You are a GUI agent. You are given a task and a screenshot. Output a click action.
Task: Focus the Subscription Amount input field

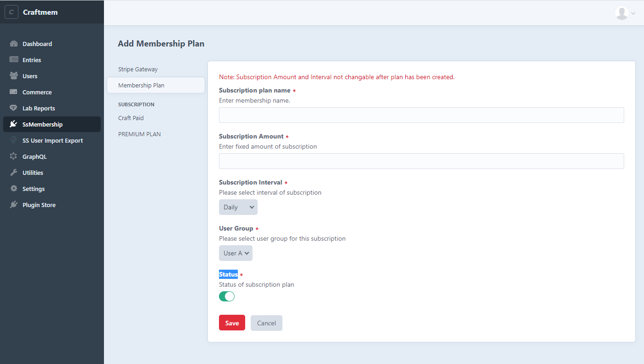click(x=421, y=161)
